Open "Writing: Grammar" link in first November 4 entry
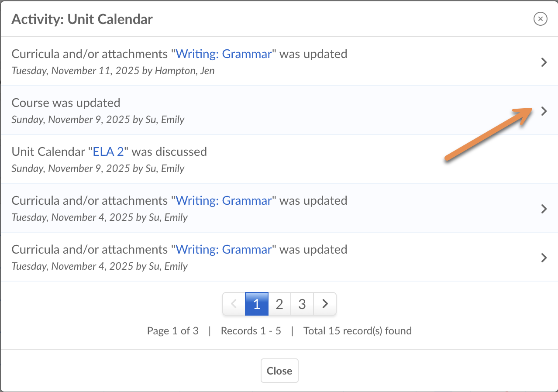 pos(223,201)
